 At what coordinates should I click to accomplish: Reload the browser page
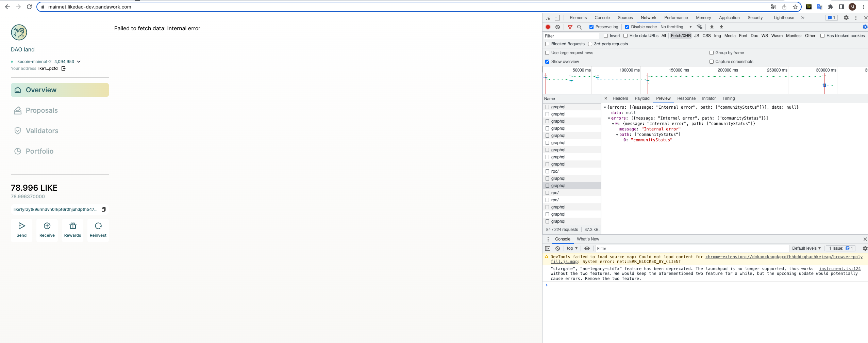29,7
